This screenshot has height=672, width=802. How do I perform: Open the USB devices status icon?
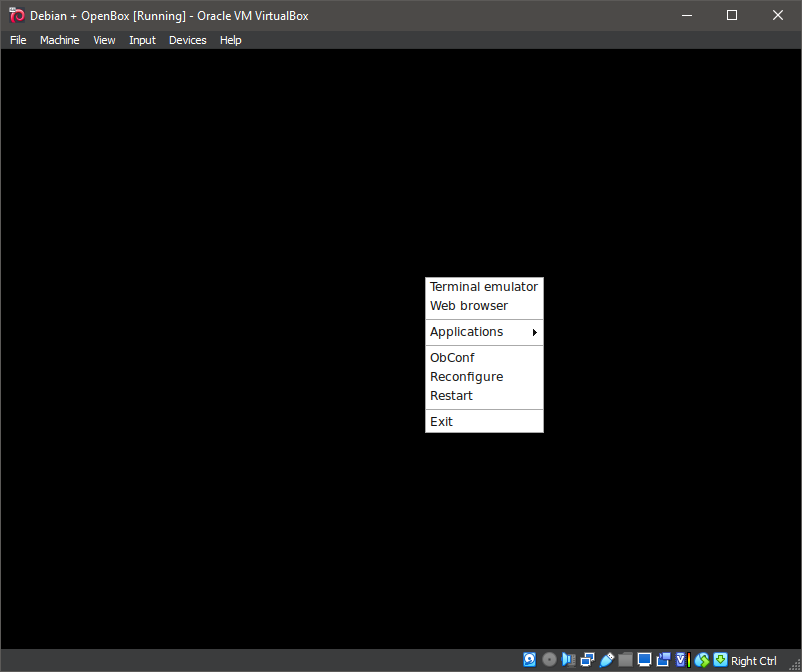tap(606, 660)
